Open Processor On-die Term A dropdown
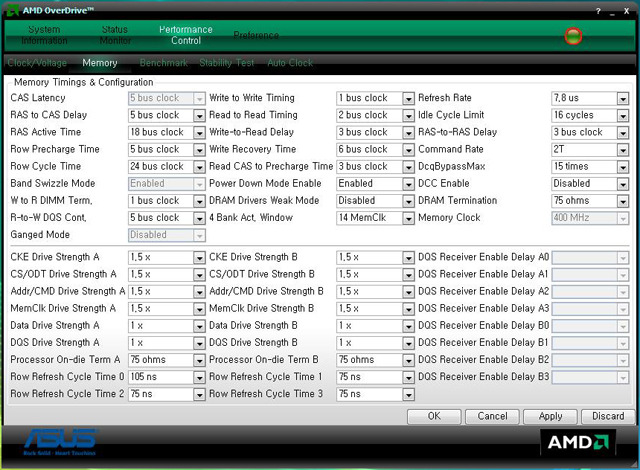The height and width of the screenshot is (470, 640). pyautogui.click(x=199, y=360)
